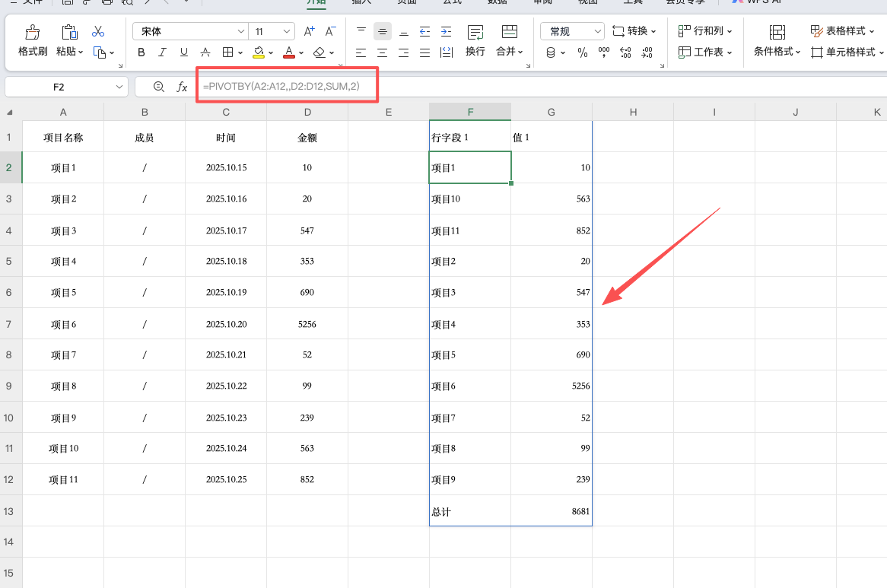Click the percent style icon

pos(583,52)
